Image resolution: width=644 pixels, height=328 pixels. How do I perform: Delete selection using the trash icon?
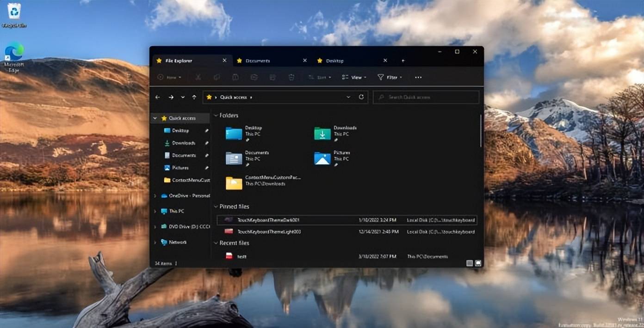point(291,77)
